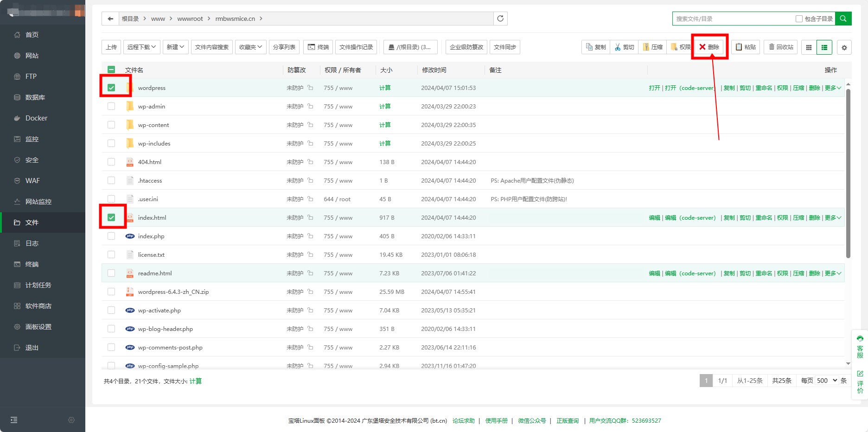Switch to grid icon view

coord(809,47)
